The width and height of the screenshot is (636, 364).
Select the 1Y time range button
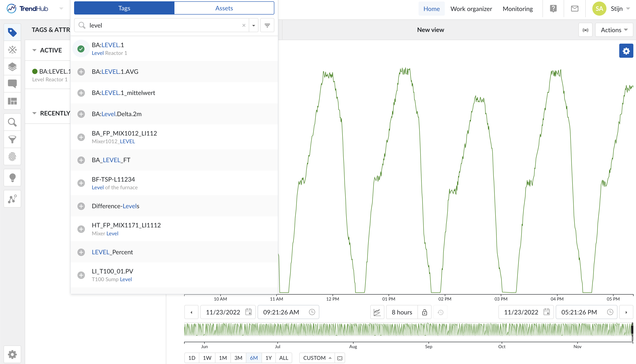pyautogui.click(x=268, y=358)
